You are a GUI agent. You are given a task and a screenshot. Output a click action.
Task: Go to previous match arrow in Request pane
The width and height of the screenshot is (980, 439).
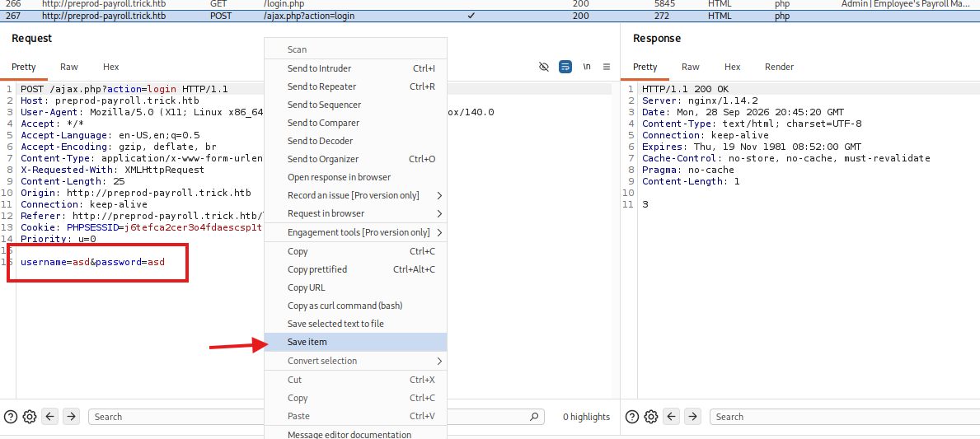pos(50,417)
